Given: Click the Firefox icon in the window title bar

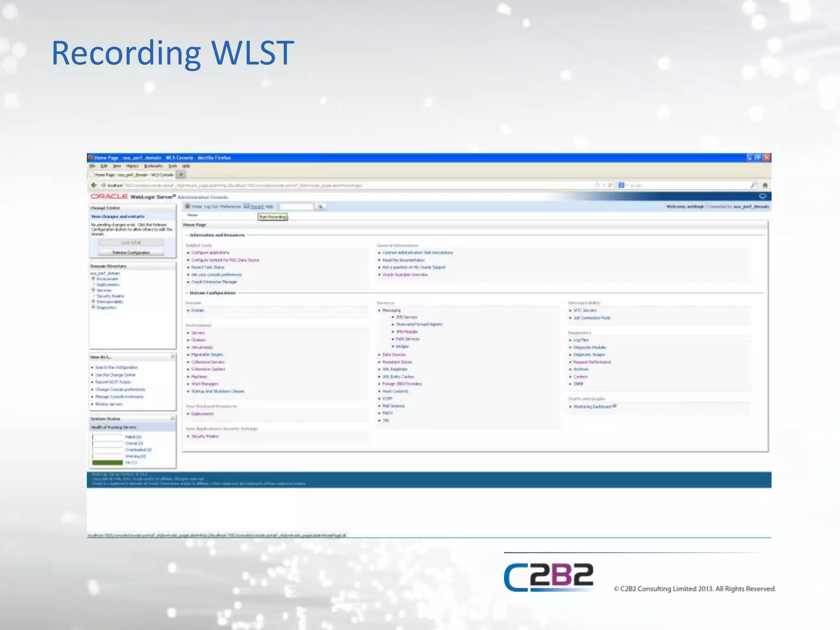Looking at the screenshot, I should pyautogui.click(x=91, y=157).
